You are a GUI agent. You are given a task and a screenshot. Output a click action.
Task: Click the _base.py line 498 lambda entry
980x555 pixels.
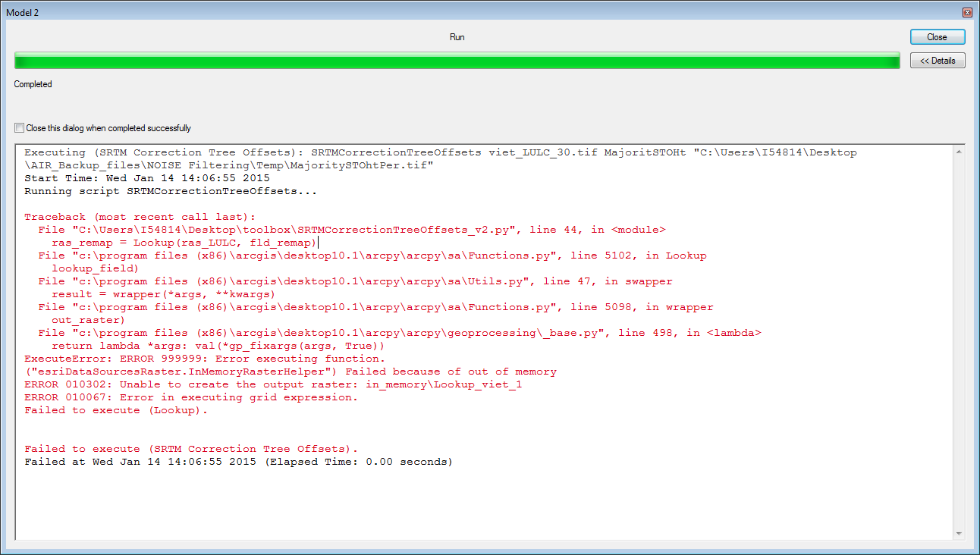(400, 333)
